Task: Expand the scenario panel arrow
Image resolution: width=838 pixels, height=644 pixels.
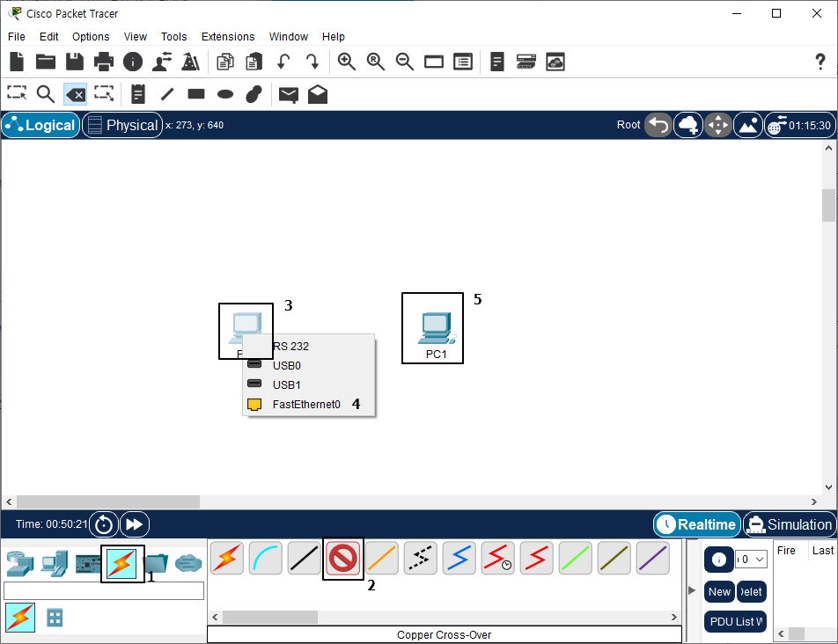Action: point(692,590)
